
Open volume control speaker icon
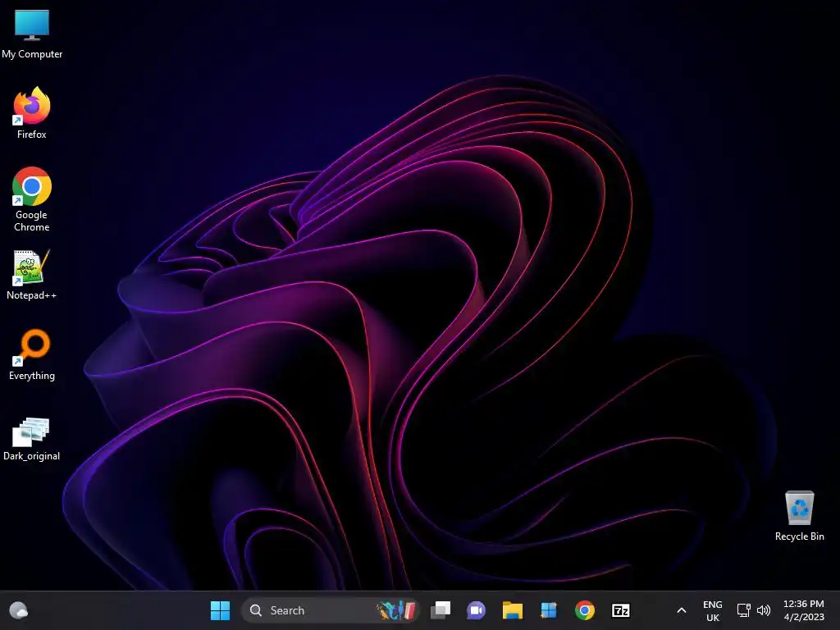coord(764,610)
